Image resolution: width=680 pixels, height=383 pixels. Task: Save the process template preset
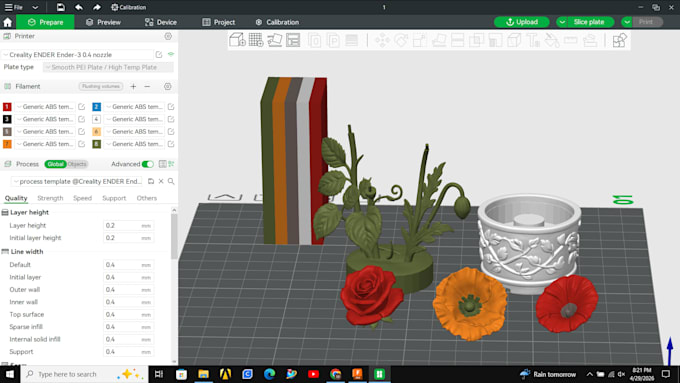(151, 181)
